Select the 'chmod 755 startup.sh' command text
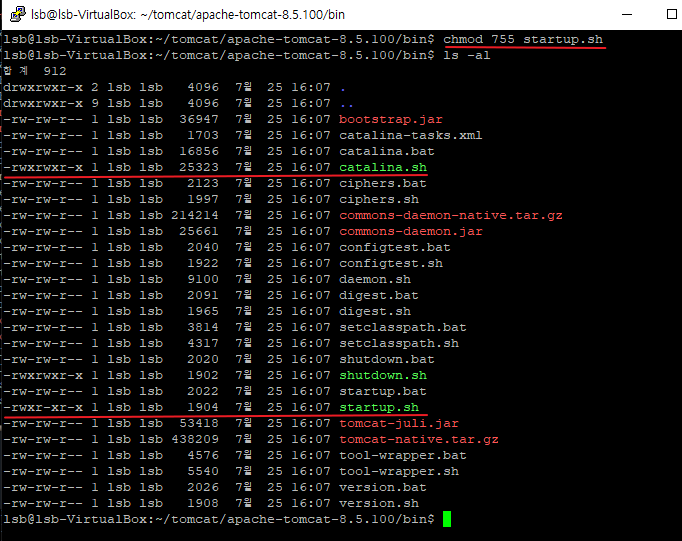 523,39
